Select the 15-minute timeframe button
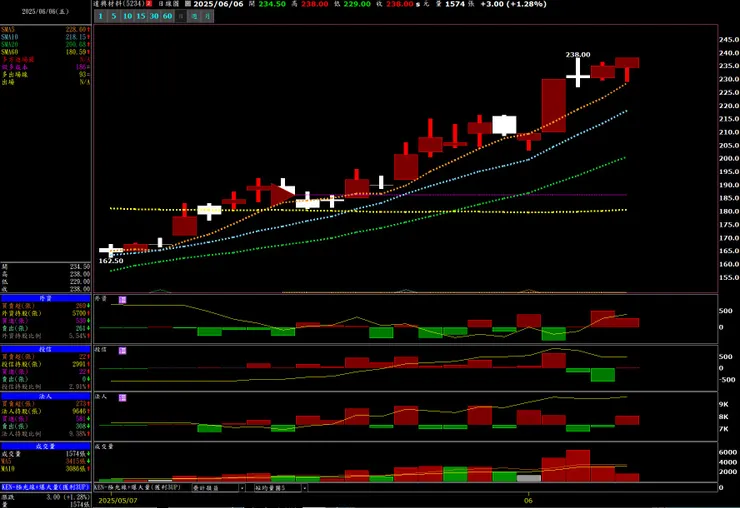This screenshot has height=508, width=740. pos(141,16)
